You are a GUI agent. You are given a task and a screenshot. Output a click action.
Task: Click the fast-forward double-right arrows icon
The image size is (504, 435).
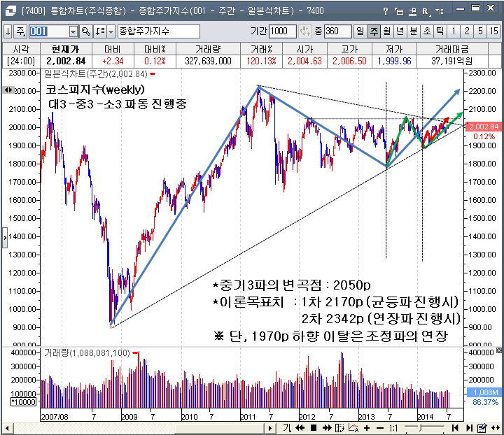tap(327, 428)
